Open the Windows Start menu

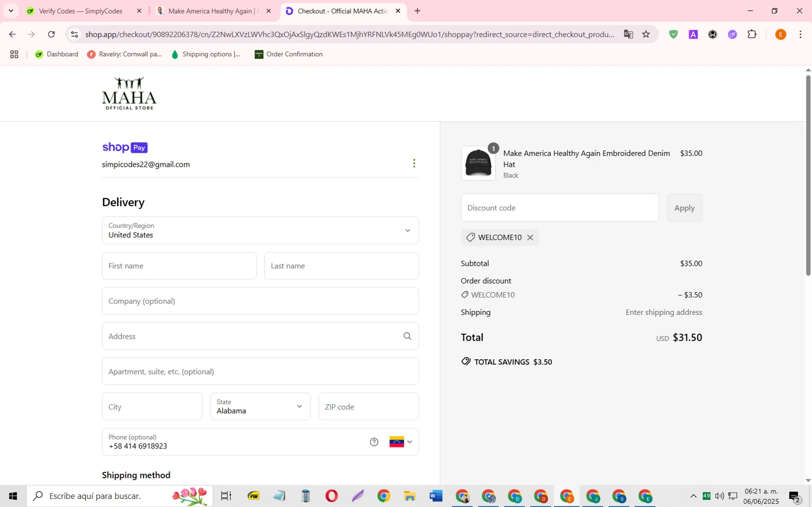tap(13, 496)
